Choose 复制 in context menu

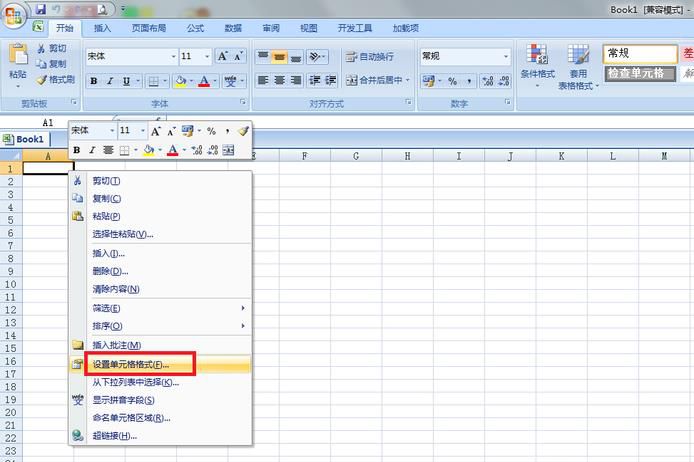[160, 199]
